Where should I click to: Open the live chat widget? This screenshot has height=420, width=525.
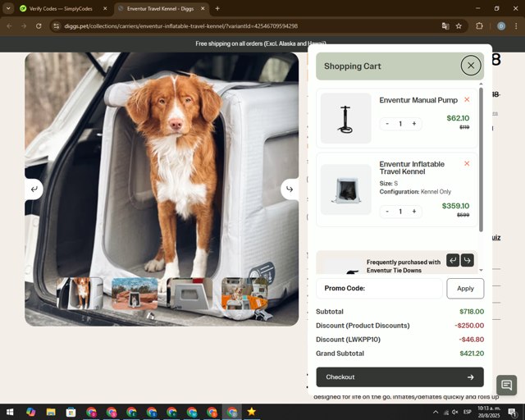click(507, 385)
